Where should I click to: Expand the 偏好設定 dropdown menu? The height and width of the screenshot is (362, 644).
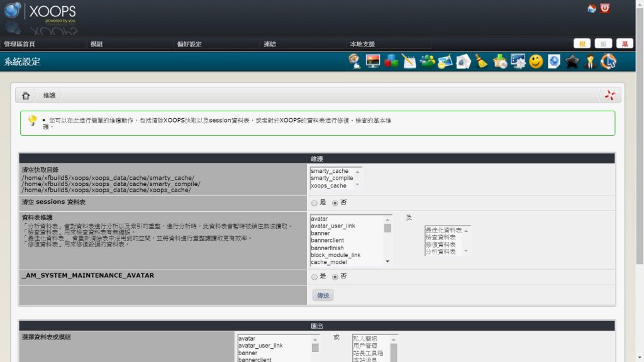point(189,44)
